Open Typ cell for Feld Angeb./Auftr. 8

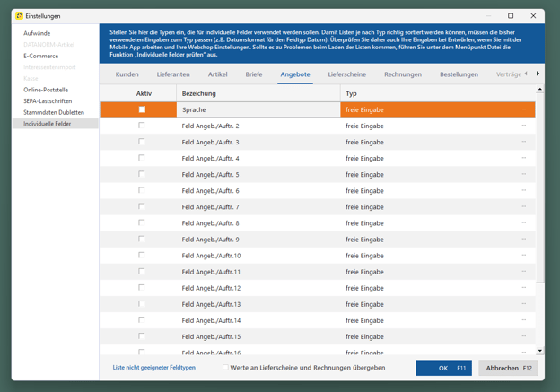point(438,223)
